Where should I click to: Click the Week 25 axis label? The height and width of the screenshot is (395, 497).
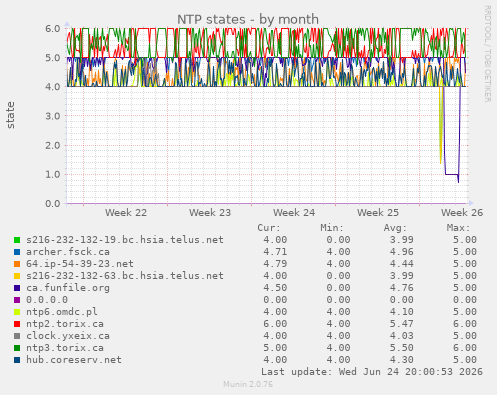[378, 213]
